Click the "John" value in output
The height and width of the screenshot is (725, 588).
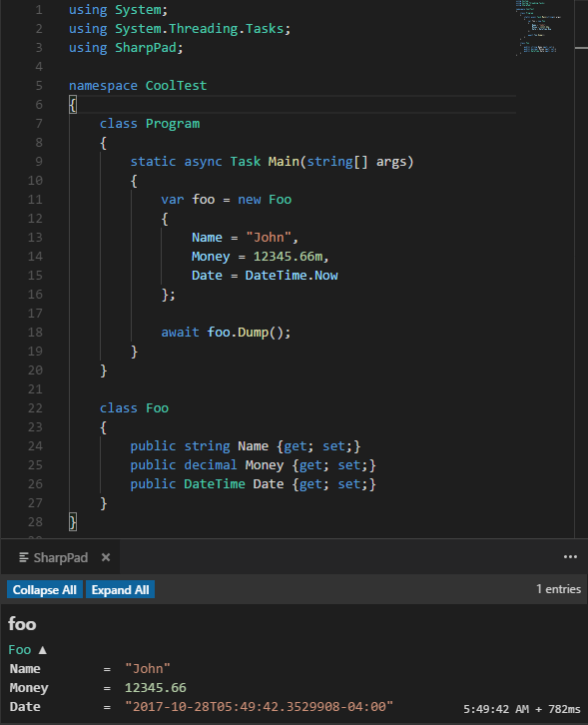[x=148, y=669]
